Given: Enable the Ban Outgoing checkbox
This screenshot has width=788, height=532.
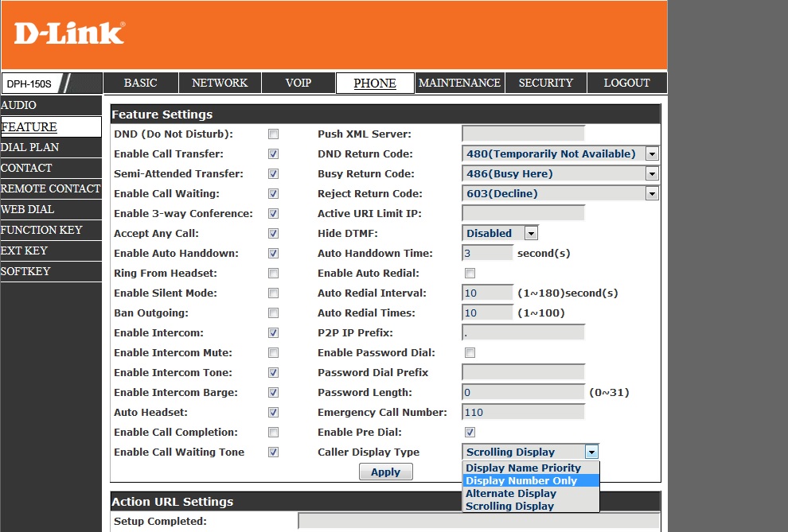Looking at the screenshot, I should tap(273, 313).
